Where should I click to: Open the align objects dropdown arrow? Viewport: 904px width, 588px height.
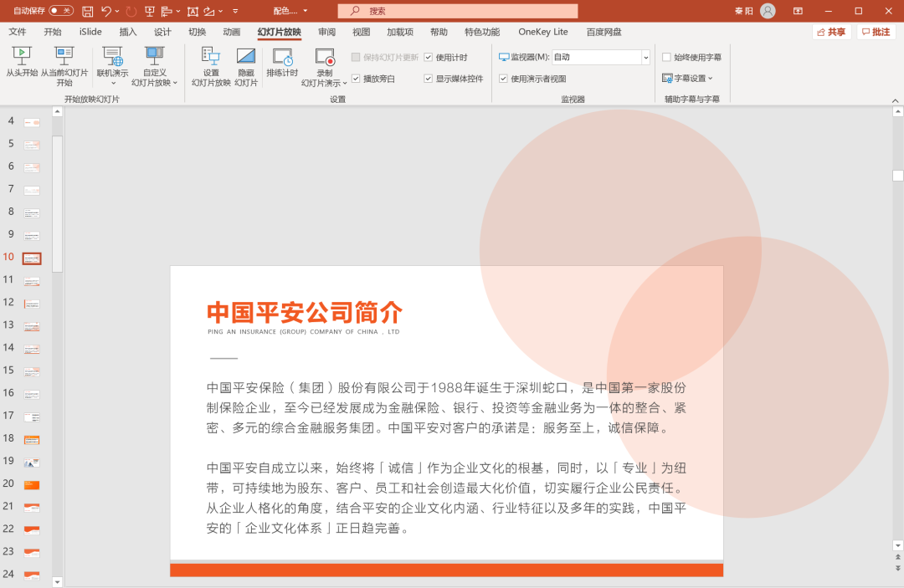tap(177, 11)
